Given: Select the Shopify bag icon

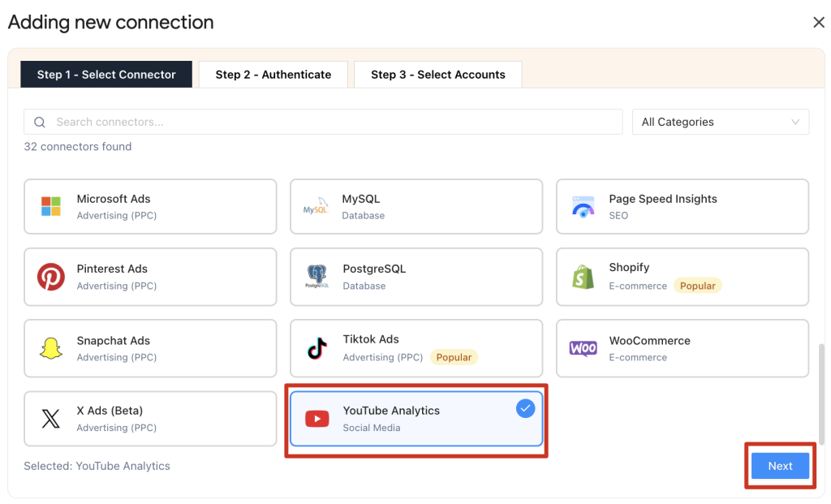Looking at the screenshot, I should click(x=583, y=277).
